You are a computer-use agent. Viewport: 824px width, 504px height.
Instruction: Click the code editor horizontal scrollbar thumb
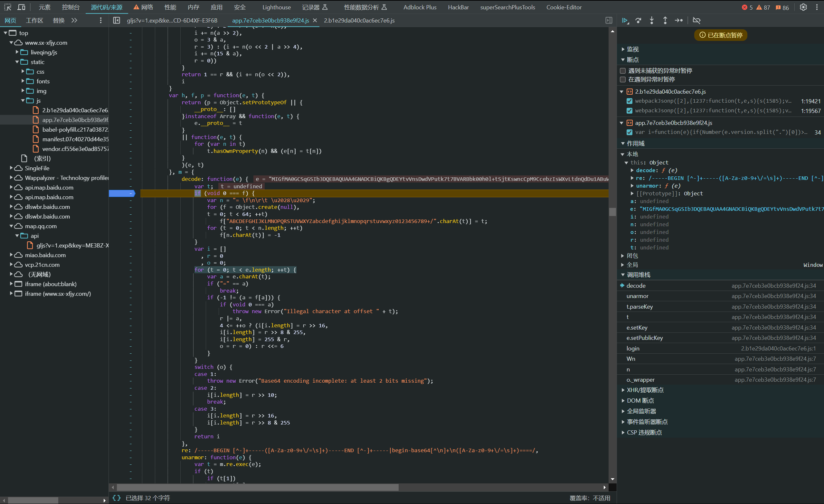(x=258, y=487)
